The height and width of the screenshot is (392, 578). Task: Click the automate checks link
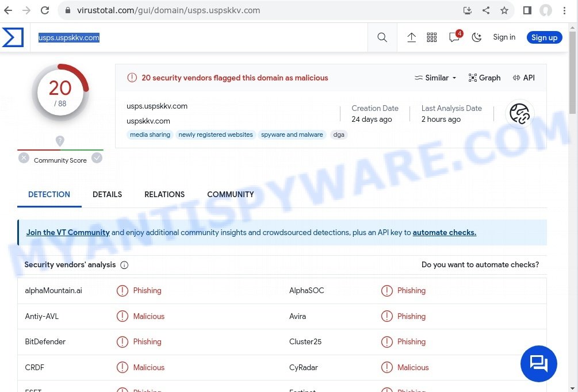tap(444, 232)
